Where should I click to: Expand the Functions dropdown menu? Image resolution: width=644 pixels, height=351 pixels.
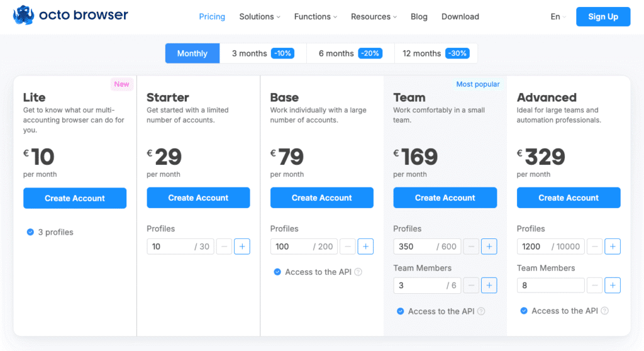(316, 16)
